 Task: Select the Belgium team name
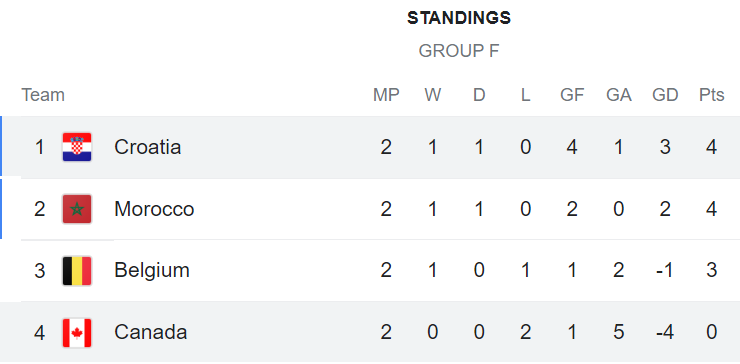152,271
